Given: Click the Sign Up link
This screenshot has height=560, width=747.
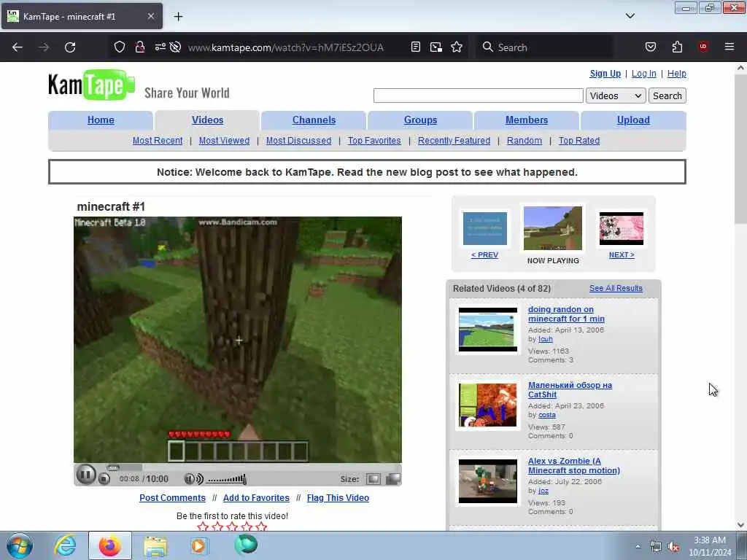Looking at the screenshot, I should (605, 74).
